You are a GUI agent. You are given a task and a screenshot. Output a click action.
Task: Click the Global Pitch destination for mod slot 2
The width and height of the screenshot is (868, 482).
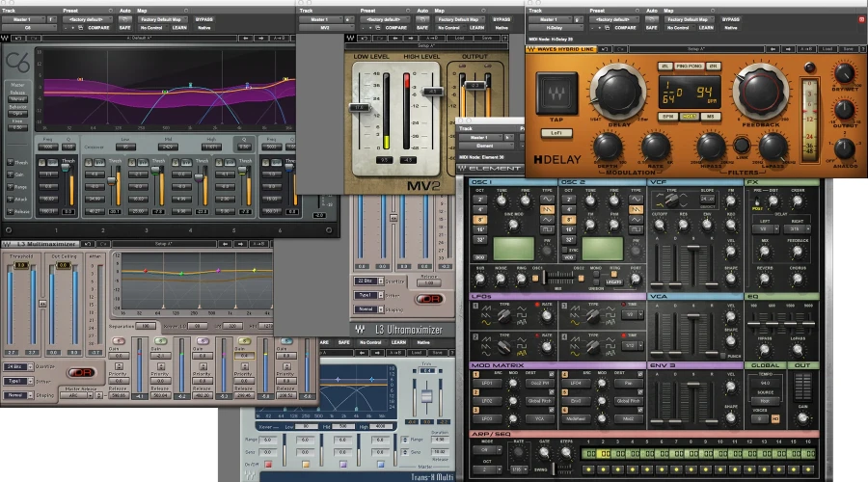coord(538,401)
